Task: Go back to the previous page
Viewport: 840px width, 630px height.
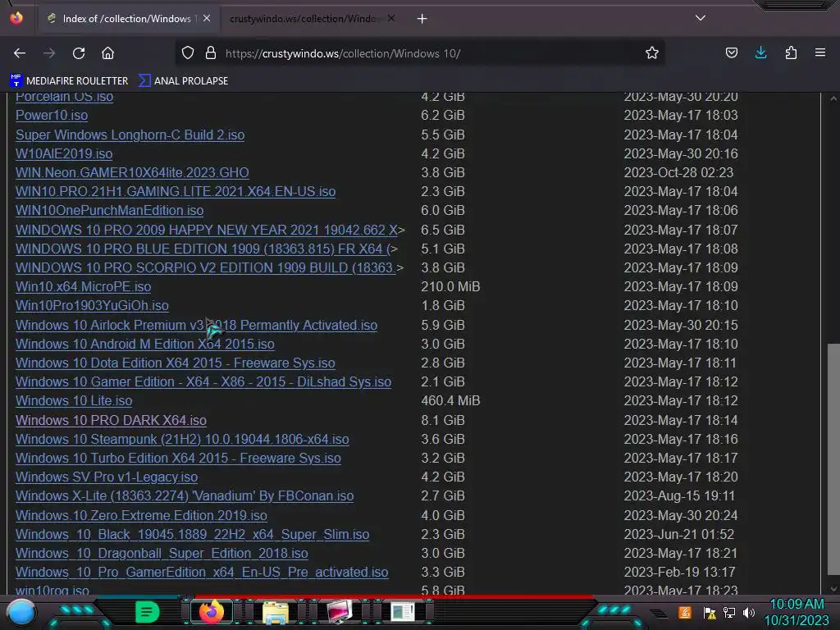Action: (20, 53)
